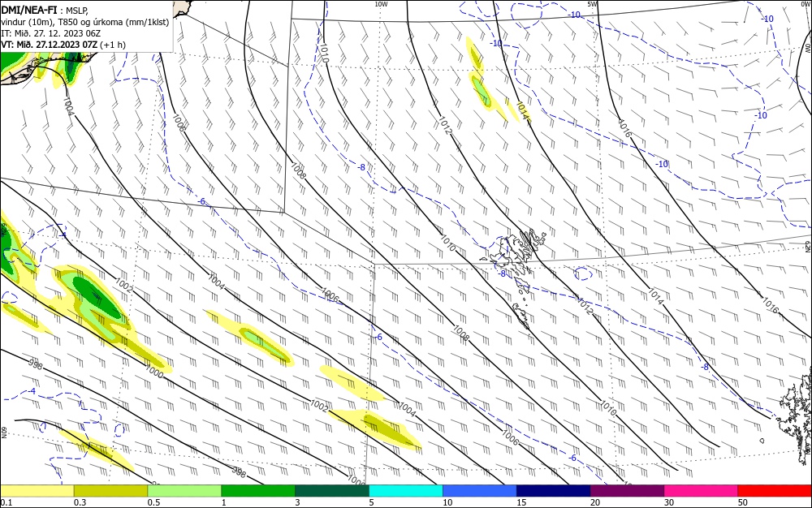Click legend value "30" under the scale

(669, 502)
